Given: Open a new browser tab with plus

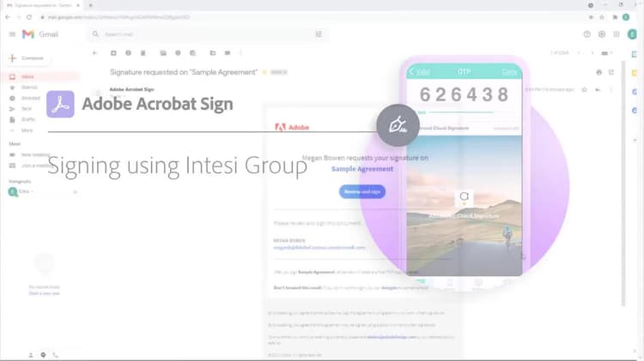Looking at the screenshot, I should (91, 5).
